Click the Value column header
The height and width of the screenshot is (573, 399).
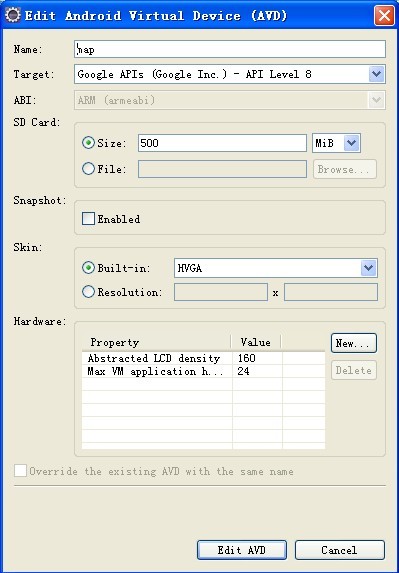coord(256,342)
